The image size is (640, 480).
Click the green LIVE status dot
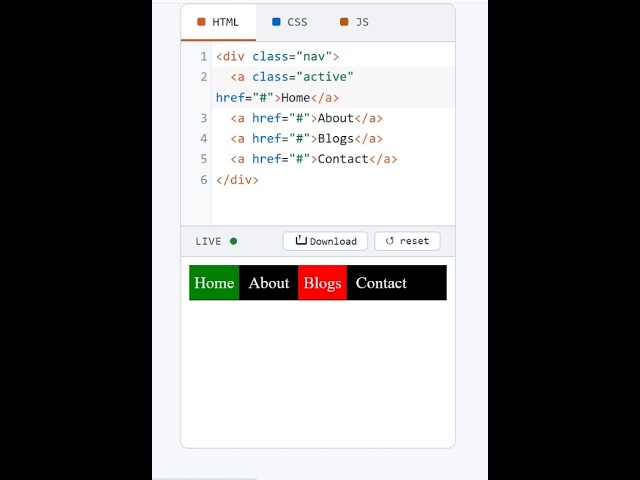click(233, 241)
